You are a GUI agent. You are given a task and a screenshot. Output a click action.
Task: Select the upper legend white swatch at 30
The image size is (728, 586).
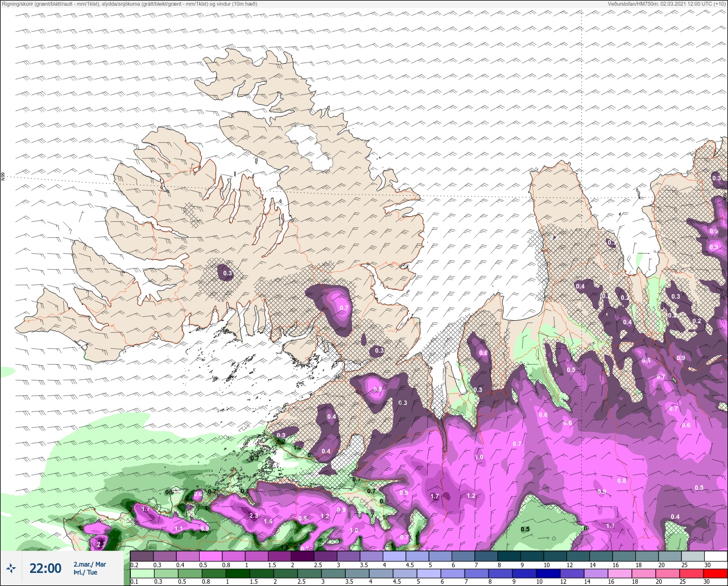tap(715, 556)
